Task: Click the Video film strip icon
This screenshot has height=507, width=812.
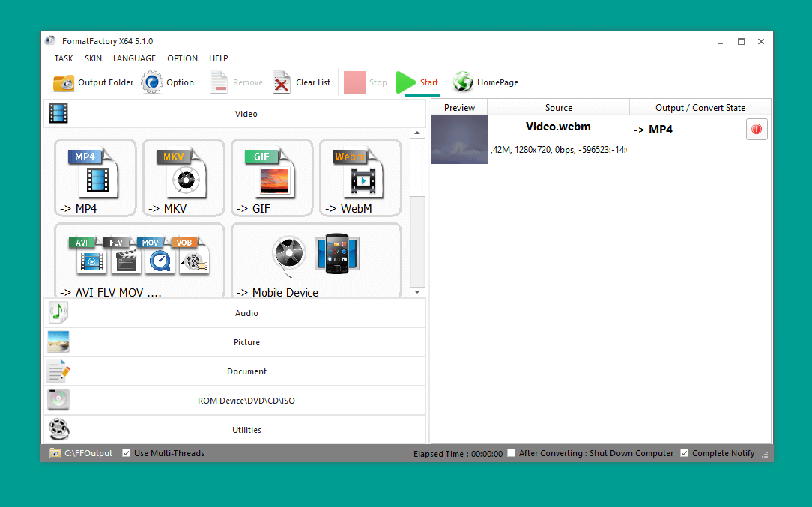Action: 58,113
